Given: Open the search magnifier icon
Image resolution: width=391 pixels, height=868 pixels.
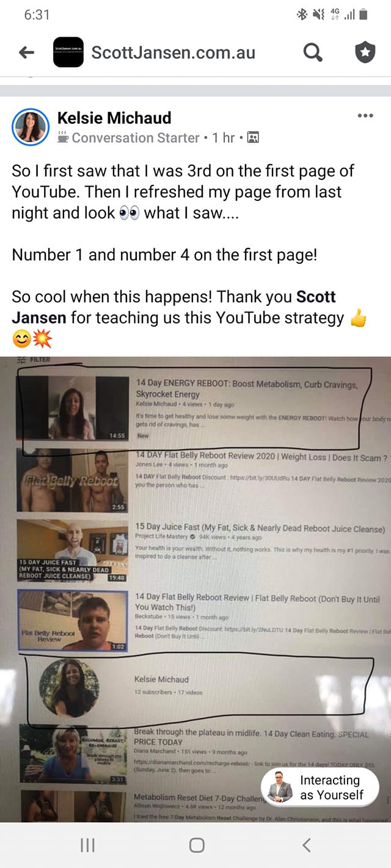Looking at the screenshot, I should tap(313, 53).
